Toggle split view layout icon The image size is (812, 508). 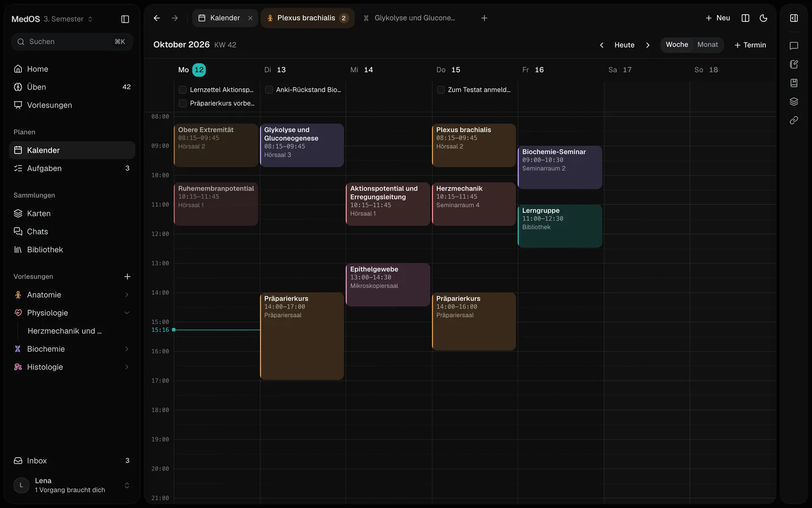point(745,18)
